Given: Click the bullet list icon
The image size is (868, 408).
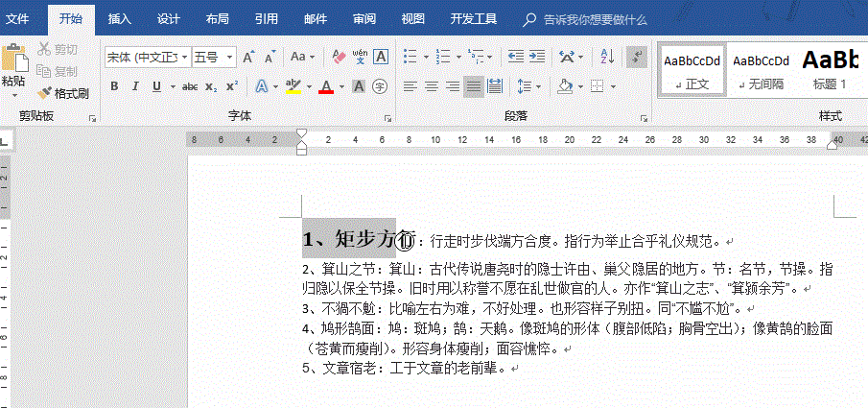Looking at the screenshot, I should point(411,57).
